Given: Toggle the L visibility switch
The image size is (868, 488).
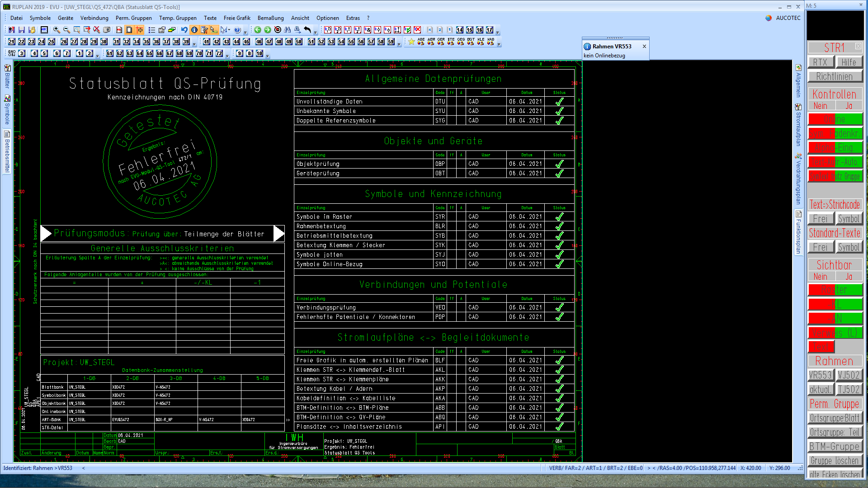Looking at the screenshot, I should tap(835, 304).
